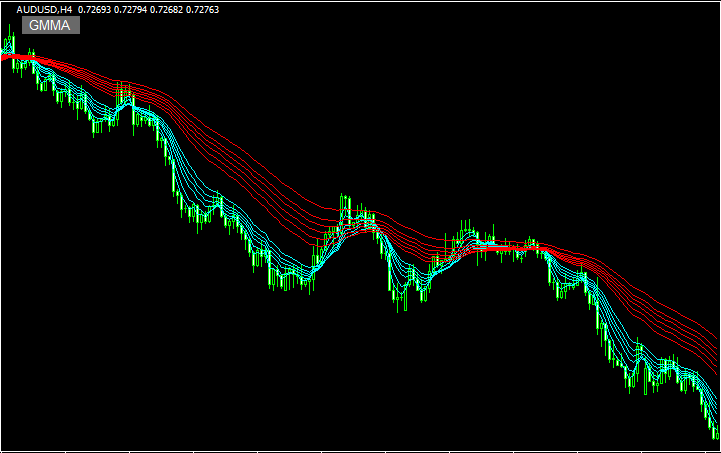Click the latest candle at the chart's bottom-right
This screenshot has width=721, height=453.
click(x=715, y=430)
